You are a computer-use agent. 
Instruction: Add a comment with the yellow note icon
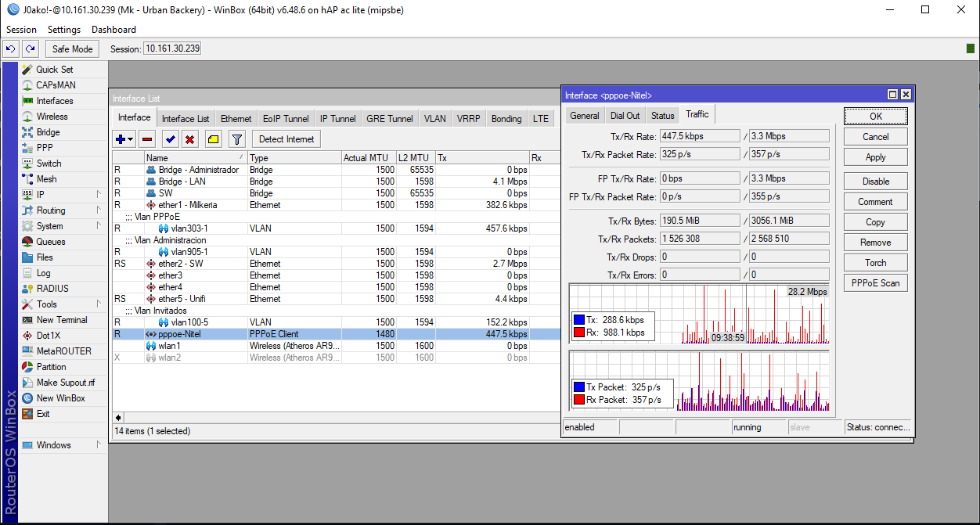click(213, 139)
